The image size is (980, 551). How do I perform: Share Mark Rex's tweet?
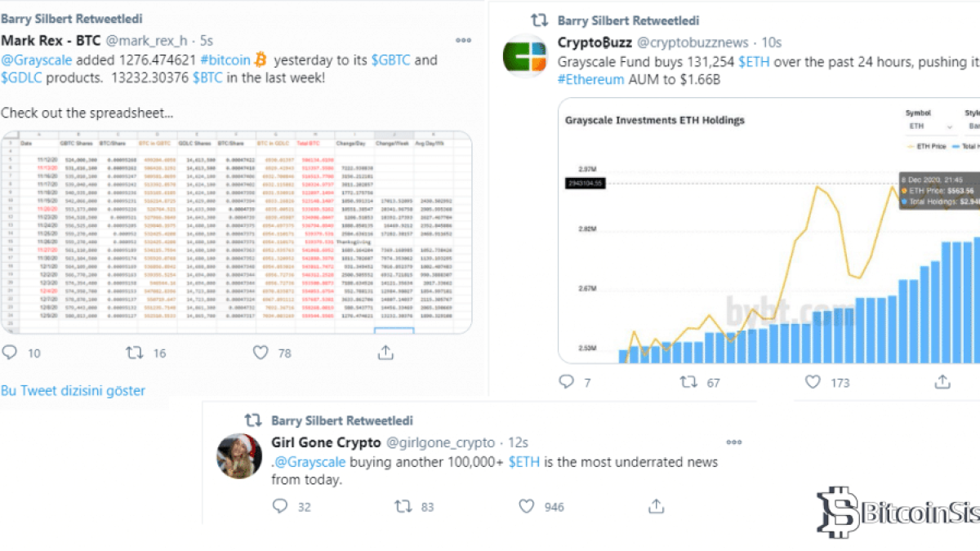tap(386, 353)
